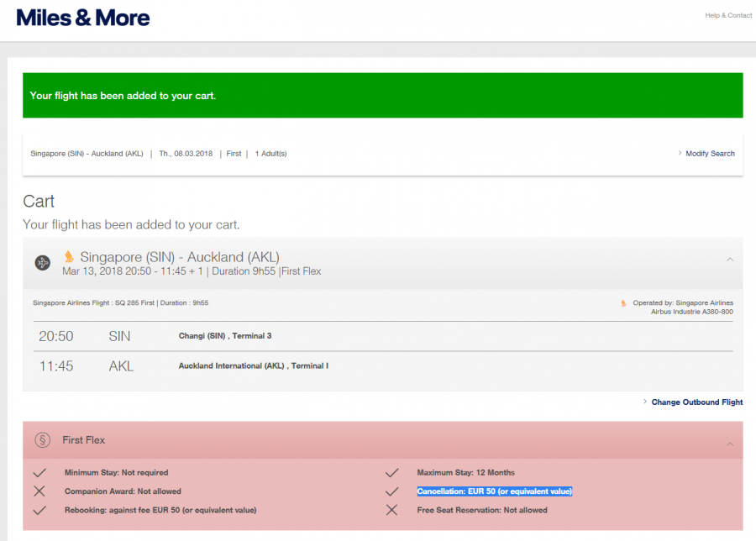The width and height of the screenshot is (756, 541).
Task: Collapse the First Flex fare conditions panel
Action: [730, 444]
